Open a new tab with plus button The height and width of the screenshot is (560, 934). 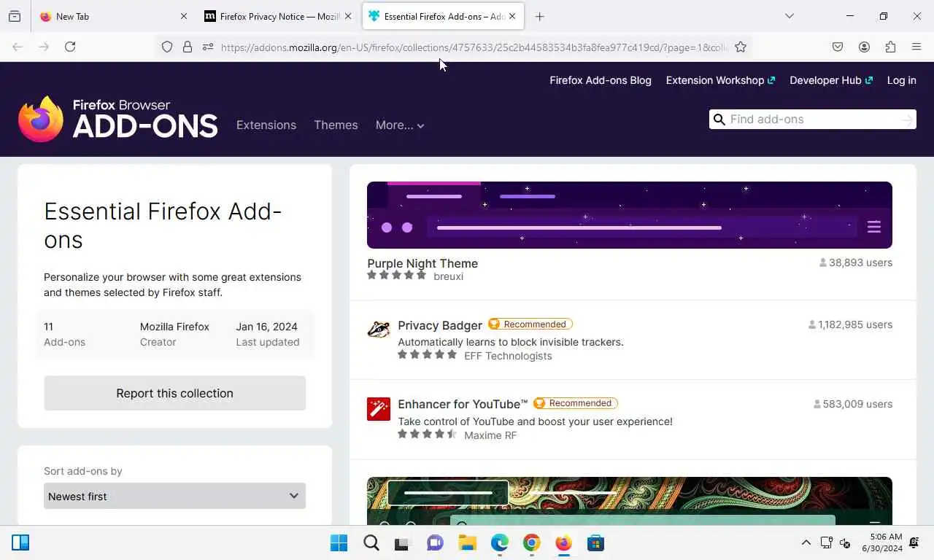pos(540,16)
